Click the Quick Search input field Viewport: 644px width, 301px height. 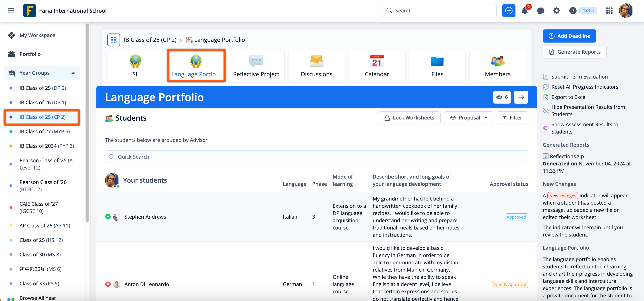coord(316,157)
